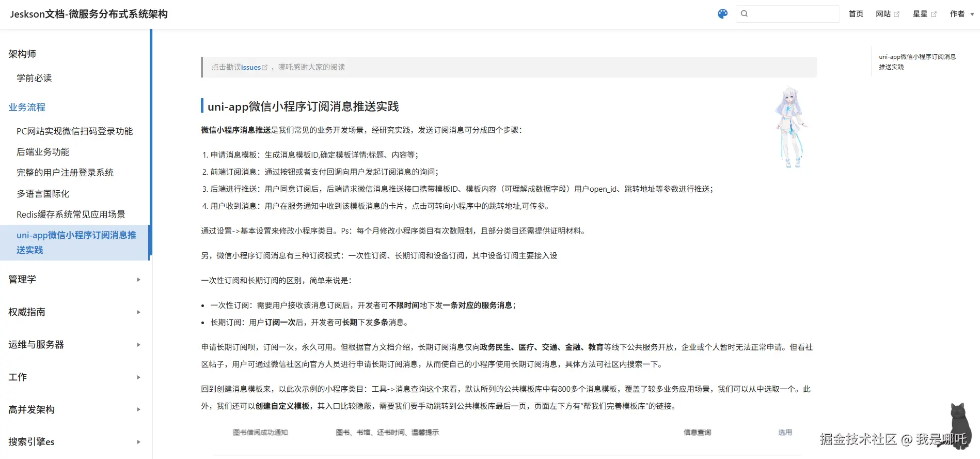
Task: Open 多语言国际化 sidebar page
Action: (x=43, y=194)
